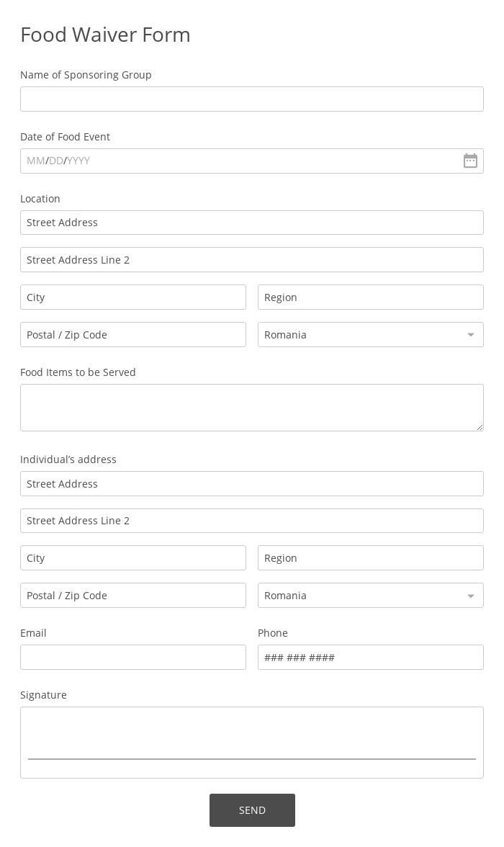Click the Email field
The image size is (504, 847).
pos(133,657)
